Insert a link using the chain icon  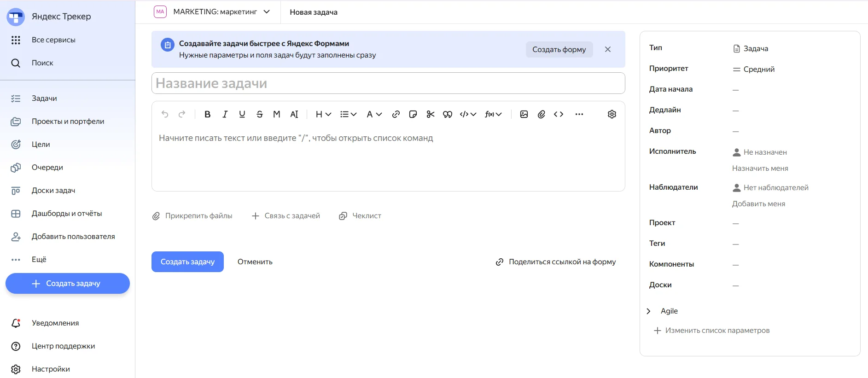[396, 114]
